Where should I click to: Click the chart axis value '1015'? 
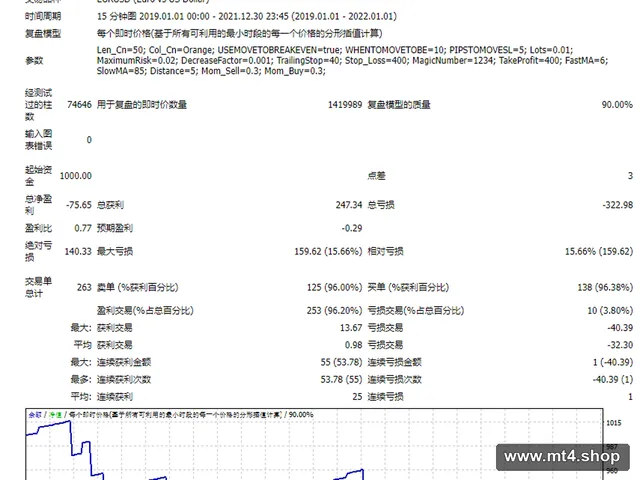click(x=613, y=423)
